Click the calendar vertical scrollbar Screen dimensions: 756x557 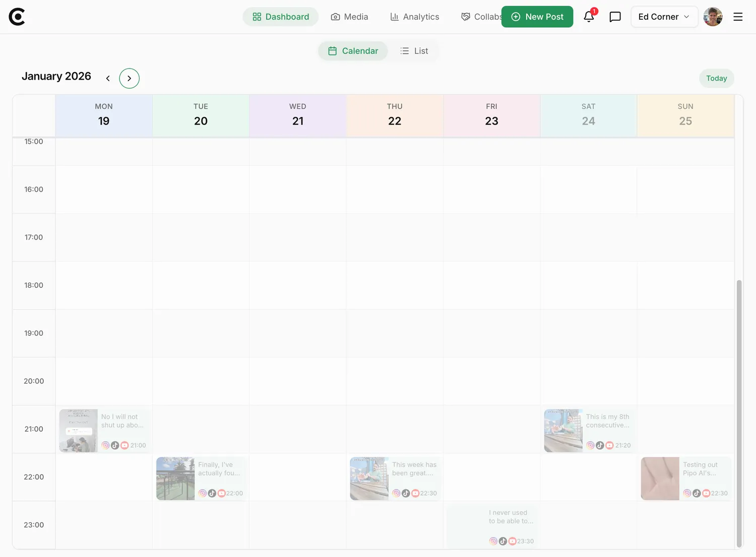[x=739, y=413]
